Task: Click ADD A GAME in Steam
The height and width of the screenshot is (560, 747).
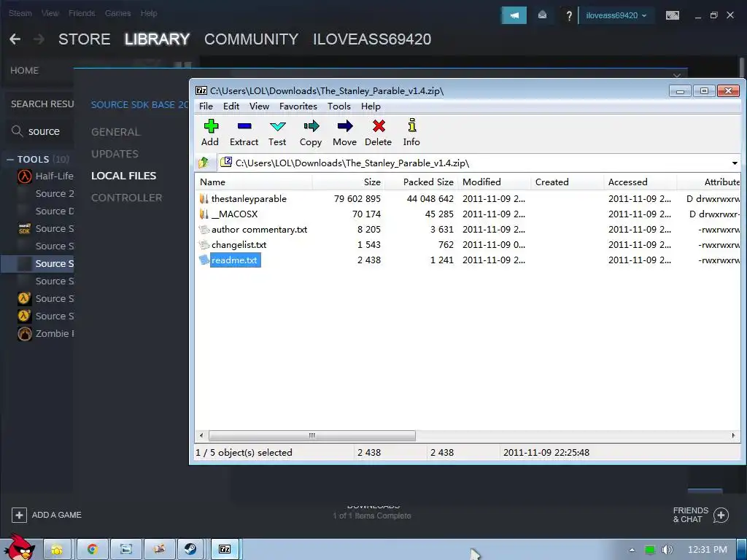Action: point(47,515)
